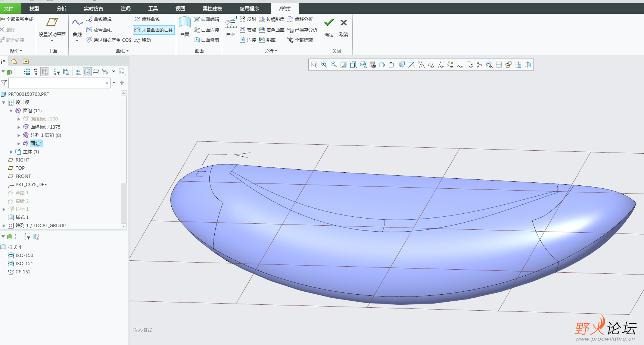Click the green checkmark 确定 icon

(329, 23)
